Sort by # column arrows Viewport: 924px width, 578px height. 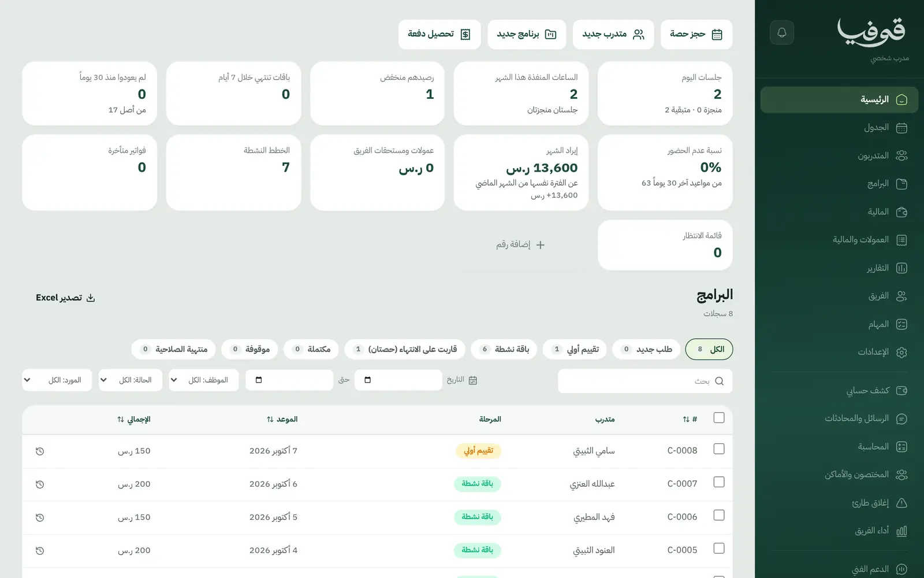(x=686, y=420)
